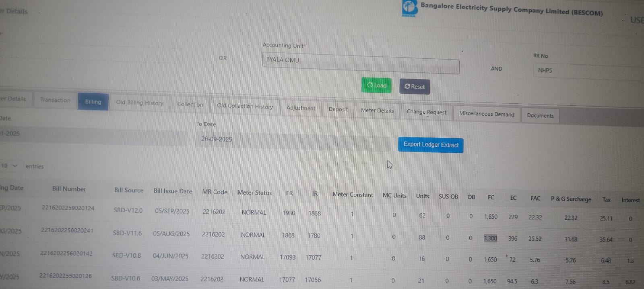Open the Deposit tab
The width and height of the screenshot is (644, 289).
point(338,109)
